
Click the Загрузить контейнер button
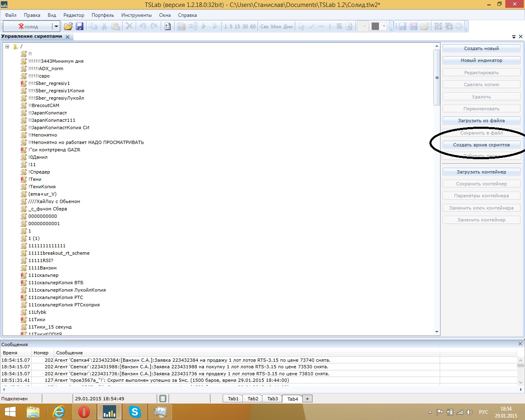point(481,172)
